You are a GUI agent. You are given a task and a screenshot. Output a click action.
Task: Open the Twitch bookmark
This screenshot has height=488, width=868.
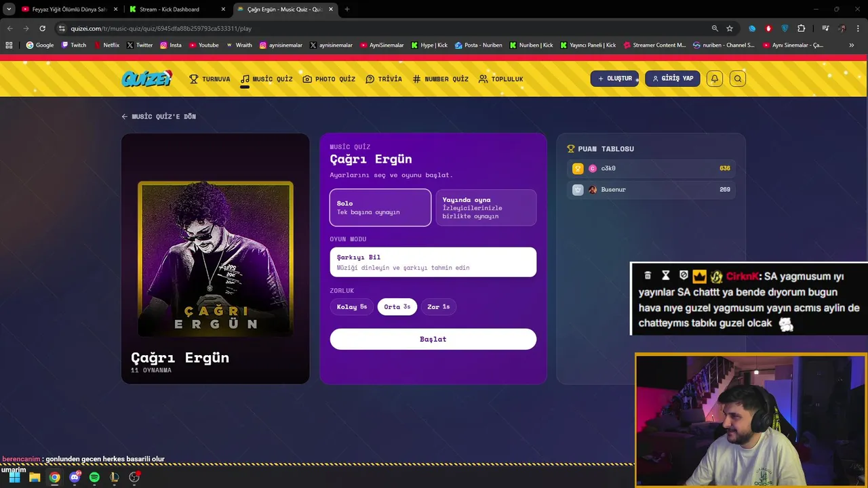click(x=74, y=45)
